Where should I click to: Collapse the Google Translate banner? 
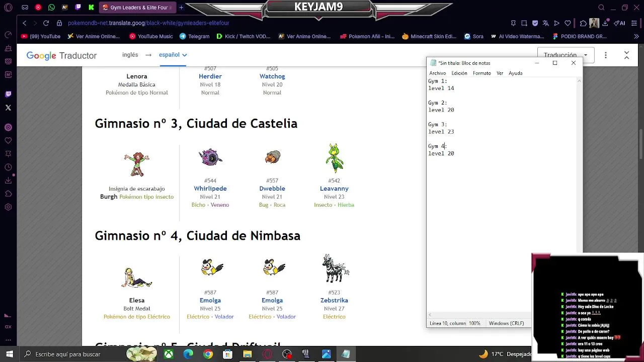click(626, 55)
